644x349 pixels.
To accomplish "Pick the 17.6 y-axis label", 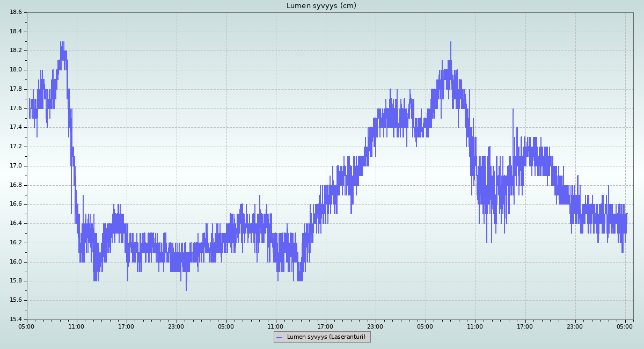I will click(x=16, y=108).
